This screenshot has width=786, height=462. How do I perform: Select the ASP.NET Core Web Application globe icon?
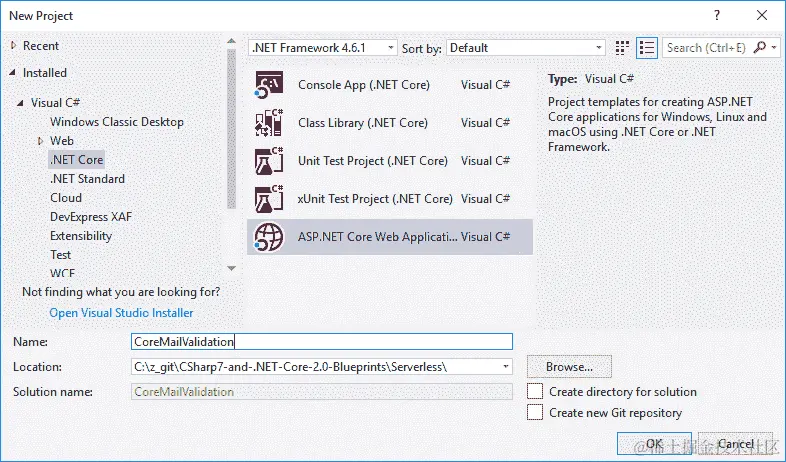coord(269,237)
